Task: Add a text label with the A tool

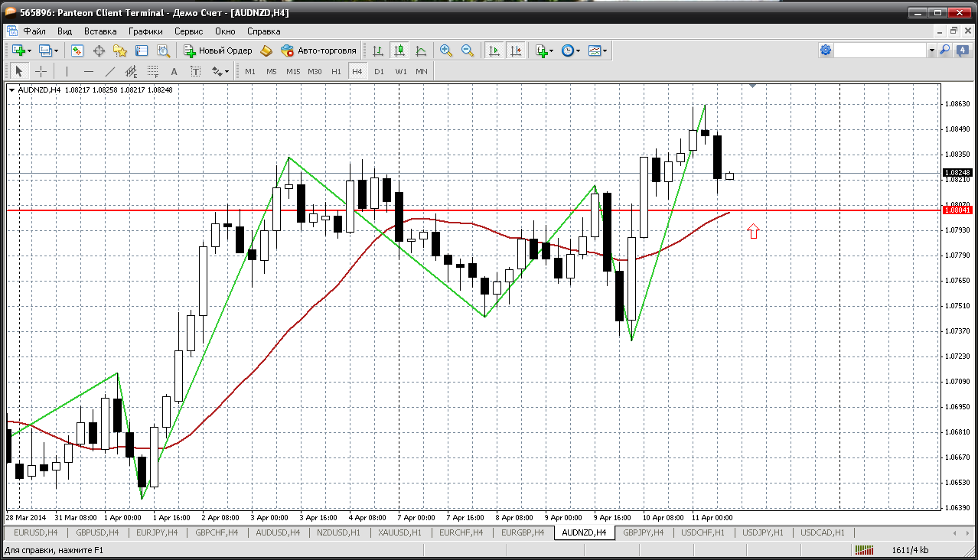Action: pos(174,71)
